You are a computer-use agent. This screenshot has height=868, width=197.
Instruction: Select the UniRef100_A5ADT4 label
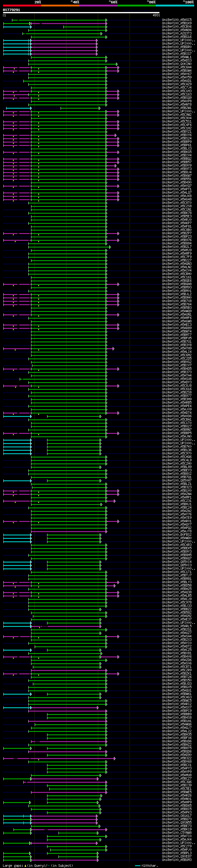177,413
